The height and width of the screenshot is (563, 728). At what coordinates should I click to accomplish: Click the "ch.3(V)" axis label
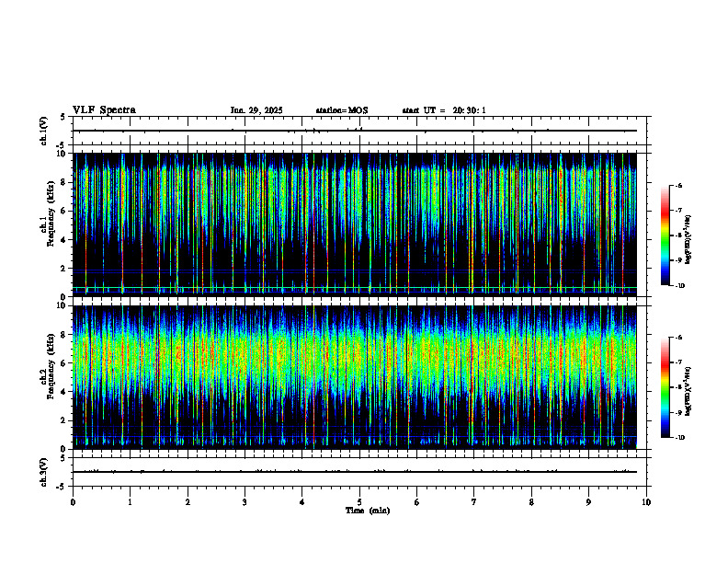44,472
